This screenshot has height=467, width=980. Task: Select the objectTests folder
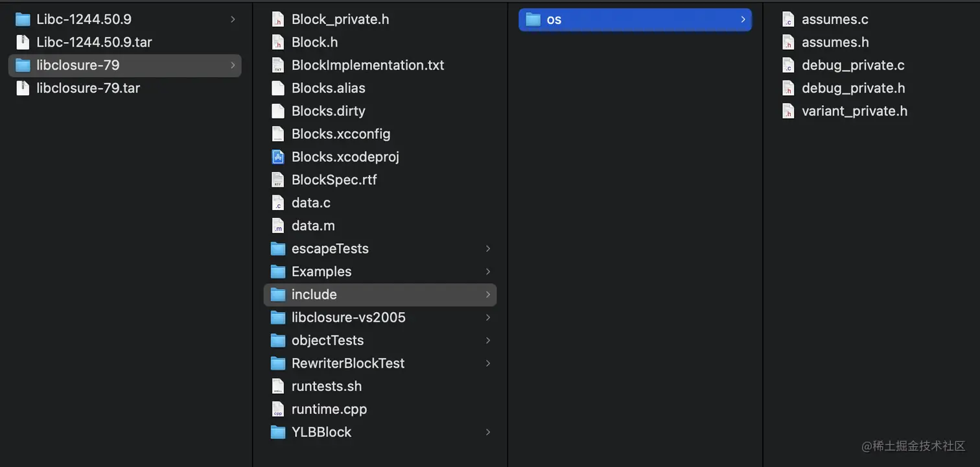[x=327, y=341]
